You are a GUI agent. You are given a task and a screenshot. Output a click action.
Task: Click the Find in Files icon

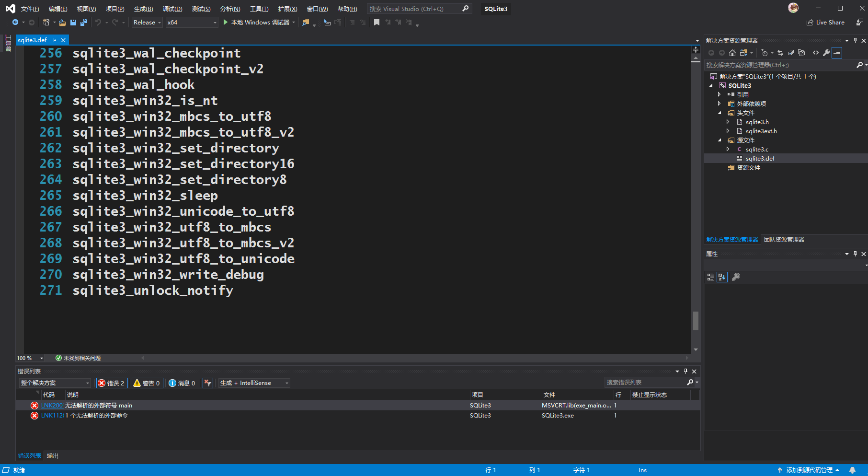306,23
